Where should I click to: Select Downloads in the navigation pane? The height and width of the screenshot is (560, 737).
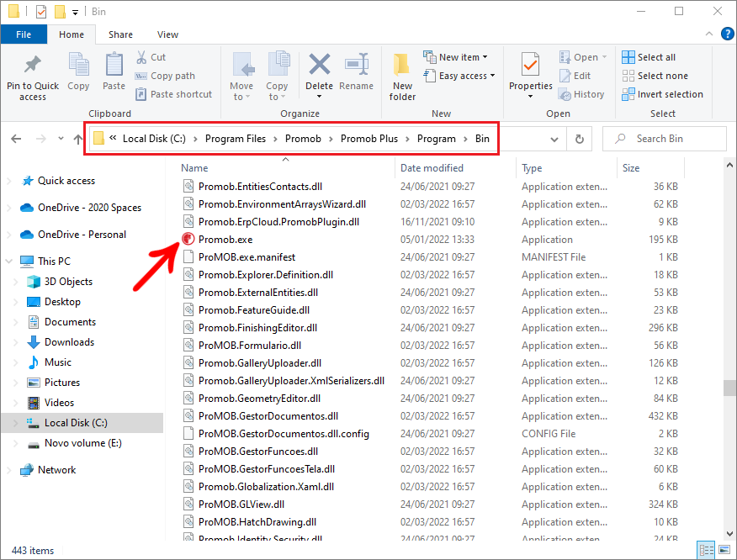click(69, 342)
